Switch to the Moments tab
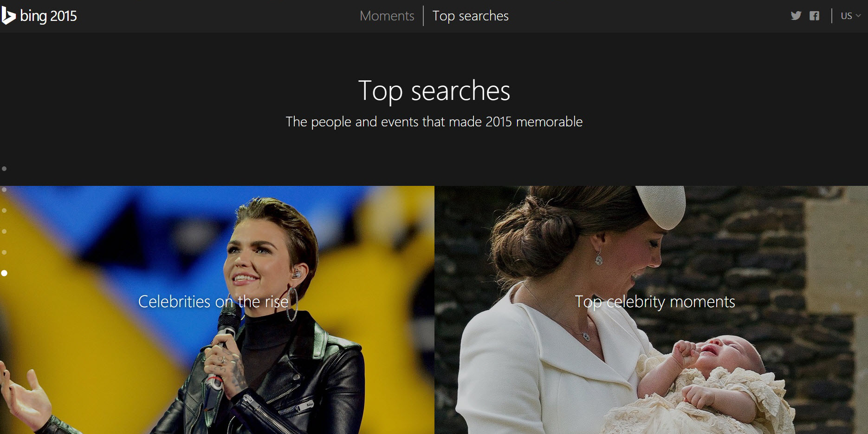The height and width of the screenshot is (434, 868). point(387,16)
